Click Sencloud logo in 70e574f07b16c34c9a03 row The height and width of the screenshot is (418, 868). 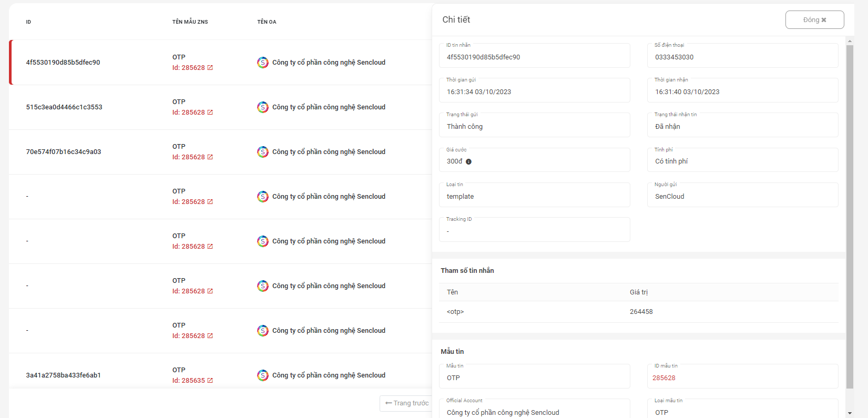tap(263, 152)
